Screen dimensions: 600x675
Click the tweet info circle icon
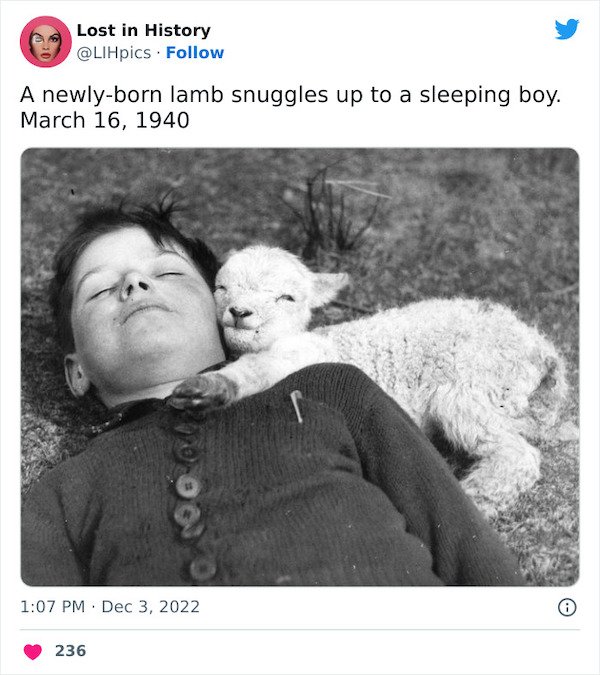(567, 607)
